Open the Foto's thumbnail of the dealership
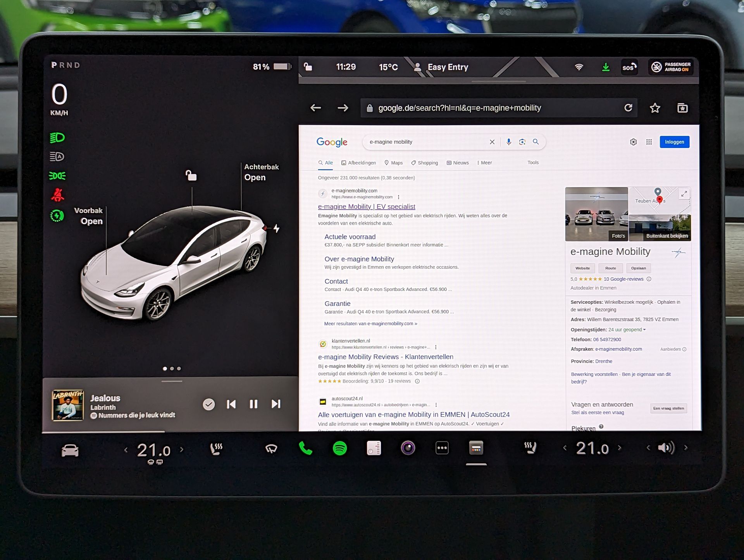 (596, 214)
